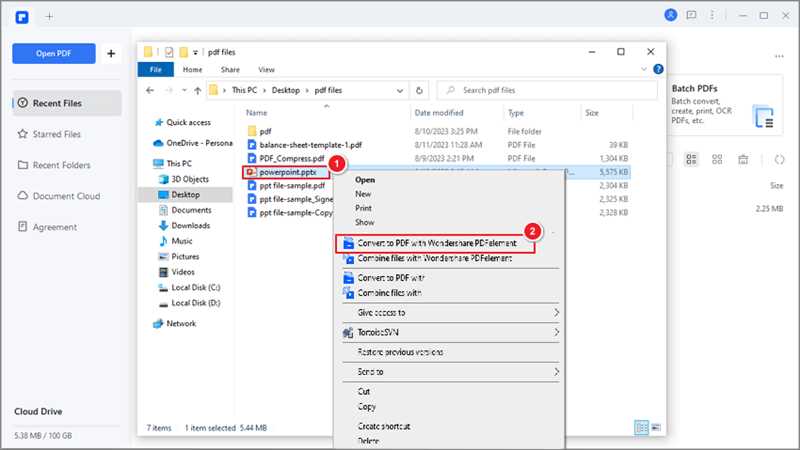Image resolution: width=800 pixels, height=450 pixels.
Task: Open the View ribbon tab
Action: [266, 69]
